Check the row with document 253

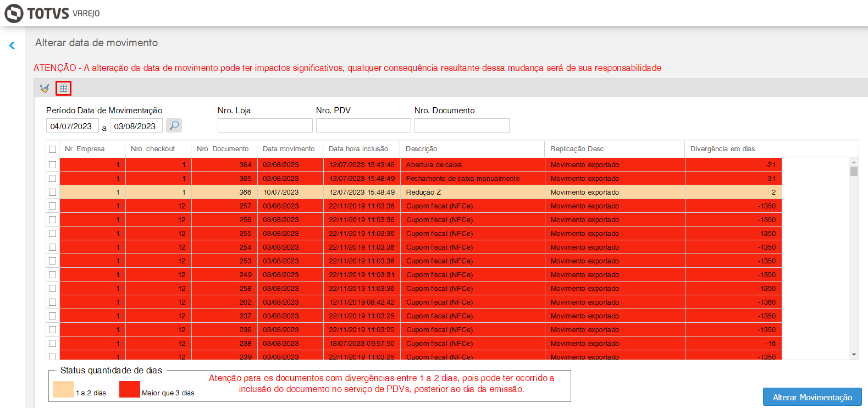tap(52, 261)
